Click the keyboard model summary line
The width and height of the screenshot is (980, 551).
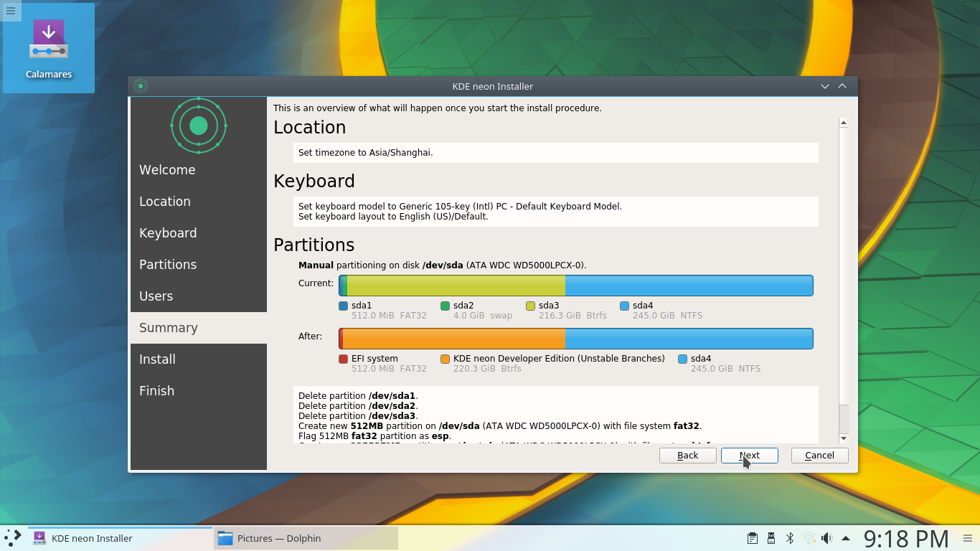[x=460, y=207]
